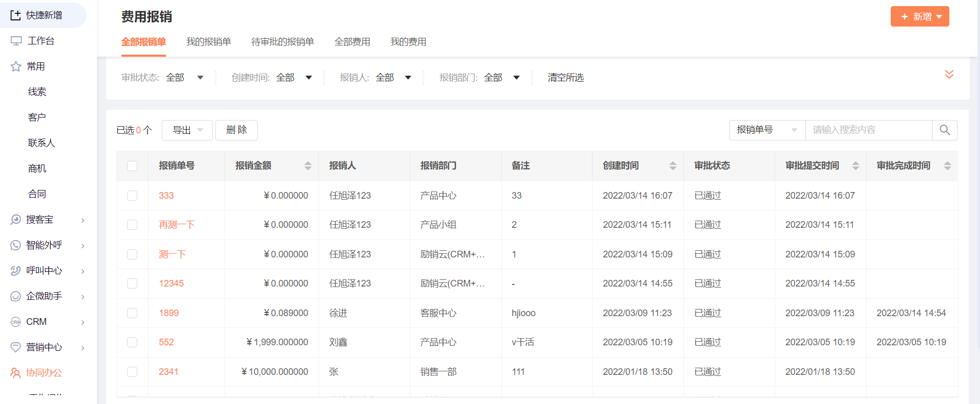
Task: Expand filters with orange double chevron
Action: pyautogui.click(x=949, y=74)
